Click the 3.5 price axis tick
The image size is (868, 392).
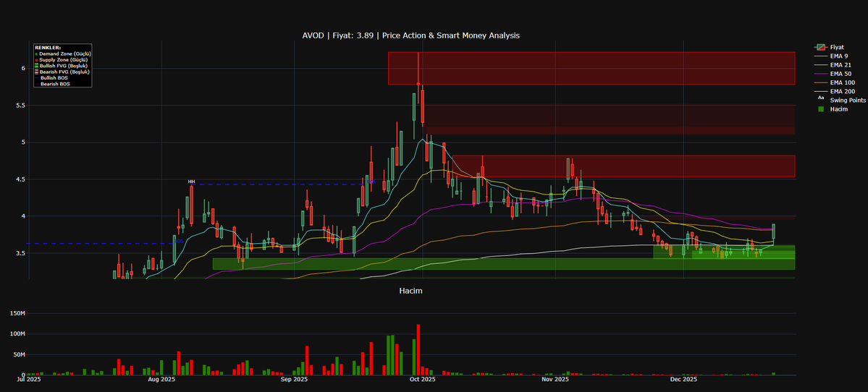pos(21,253)
